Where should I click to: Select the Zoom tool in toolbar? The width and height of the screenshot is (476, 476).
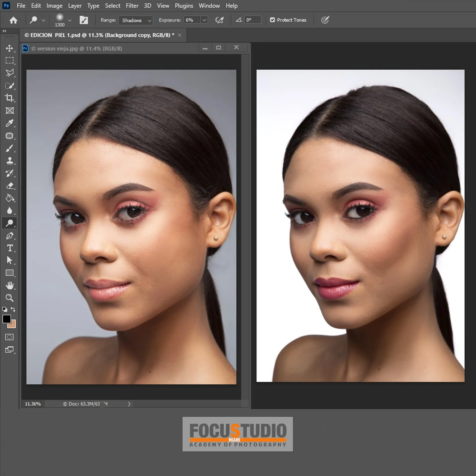(9, 298)
